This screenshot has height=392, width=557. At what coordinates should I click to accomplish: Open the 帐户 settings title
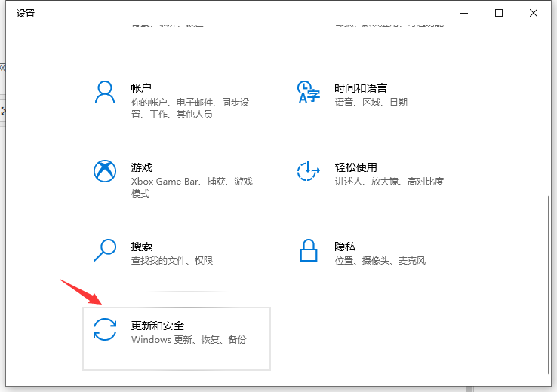[141, 88]
